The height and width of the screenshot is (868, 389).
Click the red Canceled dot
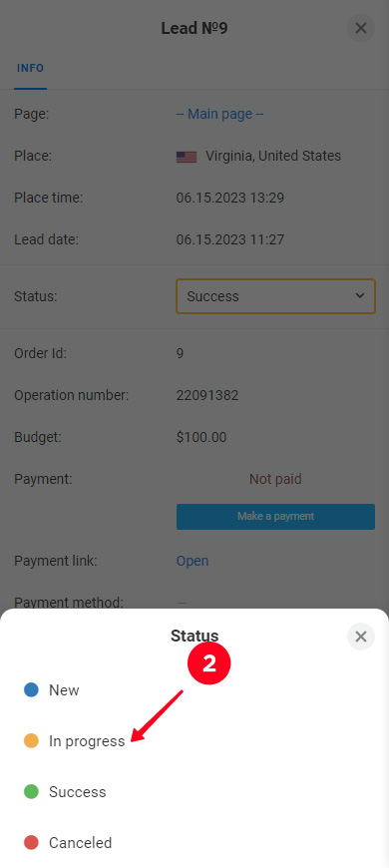pyautogui.click(x=31, y=842)
